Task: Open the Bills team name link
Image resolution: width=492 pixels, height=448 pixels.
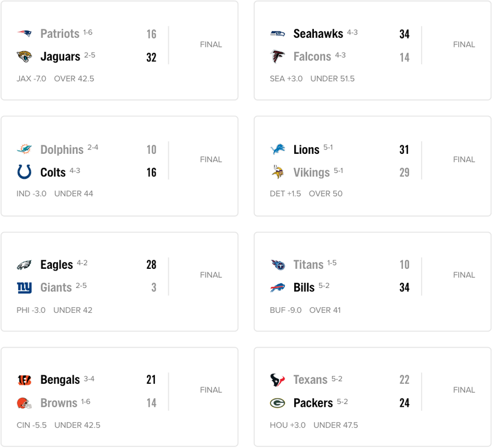Action: [x=304, y=287]
